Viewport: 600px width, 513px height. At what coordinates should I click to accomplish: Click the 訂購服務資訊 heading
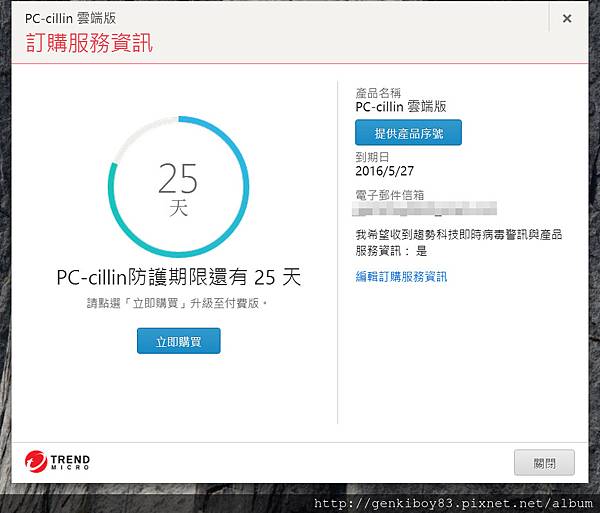coord(89,42)
